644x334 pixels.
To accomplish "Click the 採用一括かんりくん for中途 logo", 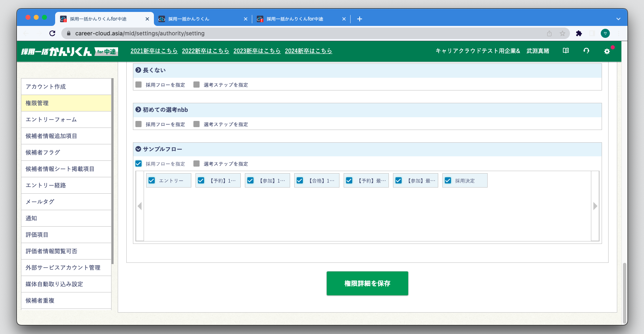I will click(70, 51).
